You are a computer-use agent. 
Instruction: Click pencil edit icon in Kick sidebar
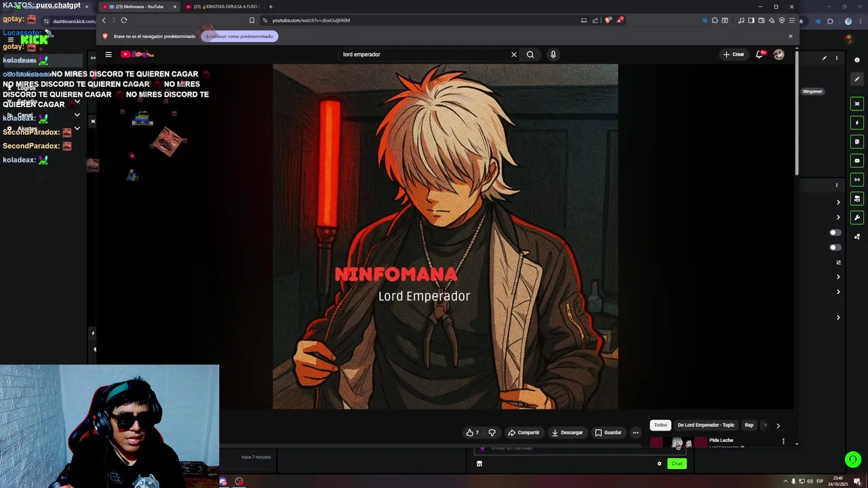click(857, 79)
